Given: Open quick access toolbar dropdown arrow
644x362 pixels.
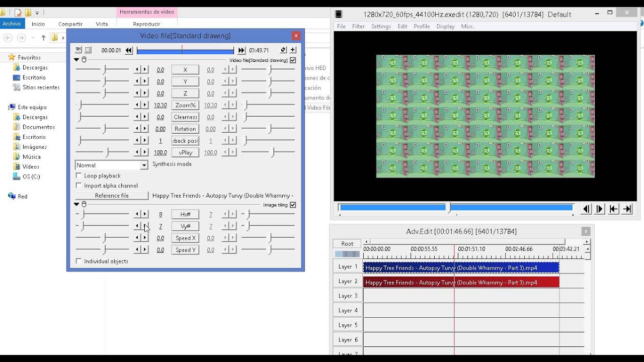Looking at the screenshot, I should pos(37,13).
